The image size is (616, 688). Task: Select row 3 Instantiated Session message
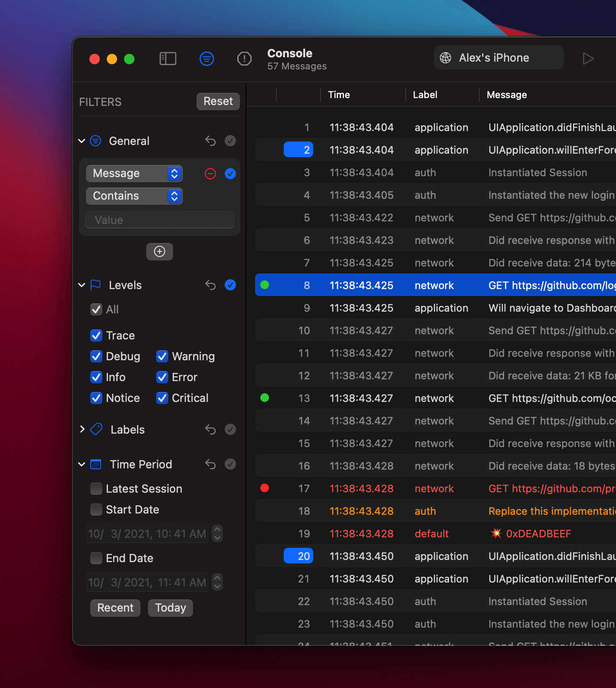[x=436, y=172]
